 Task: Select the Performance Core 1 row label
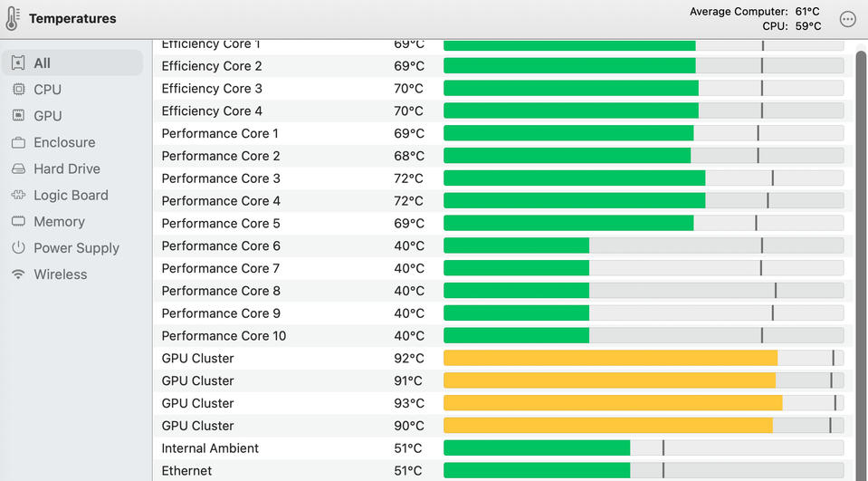220,133
